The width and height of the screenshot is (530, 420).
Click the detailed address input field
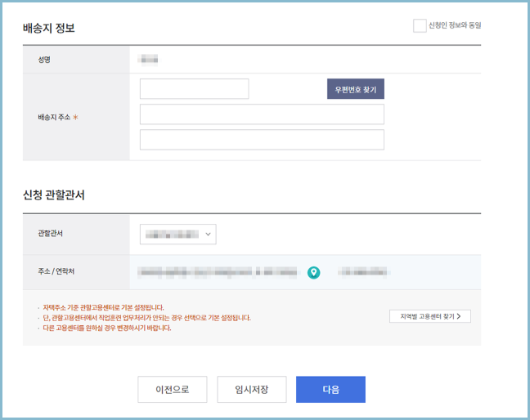[262, 140]
